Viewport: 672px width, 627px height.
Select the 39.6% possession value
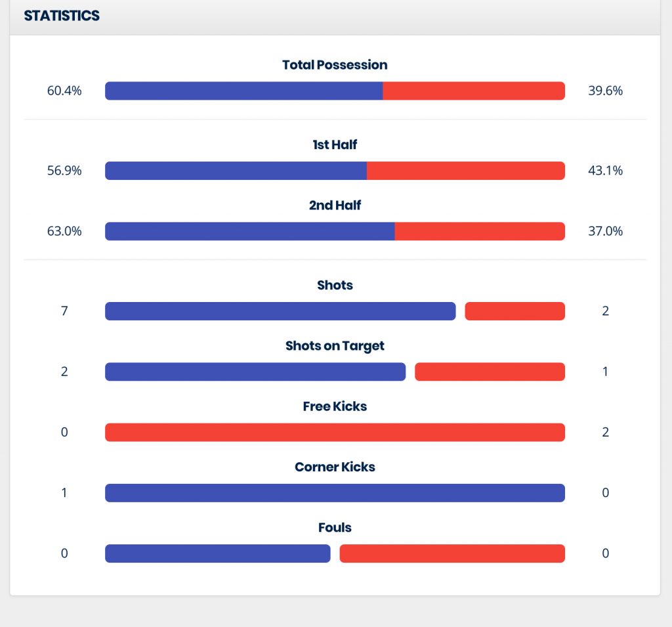pyautogui.click(x=605, y=91)
